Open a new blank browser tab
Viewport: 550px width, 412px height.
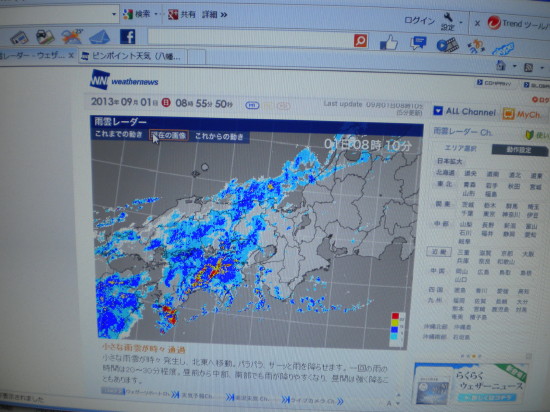pos(196,56)
